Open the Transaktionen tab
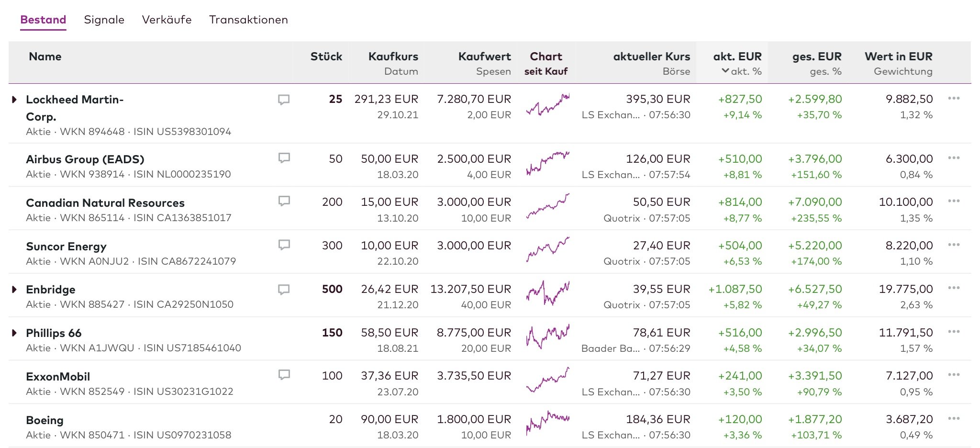This screenshot has width=980, height=448. click(x=248, y=20)
